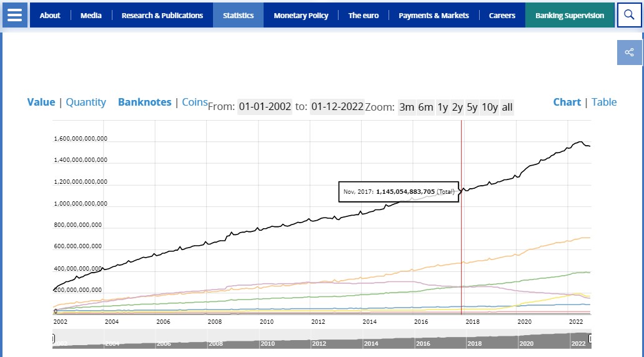The width and height of the screenshot is (644, 357).
Task: Switch to Table view
Action: pos(604,102)
